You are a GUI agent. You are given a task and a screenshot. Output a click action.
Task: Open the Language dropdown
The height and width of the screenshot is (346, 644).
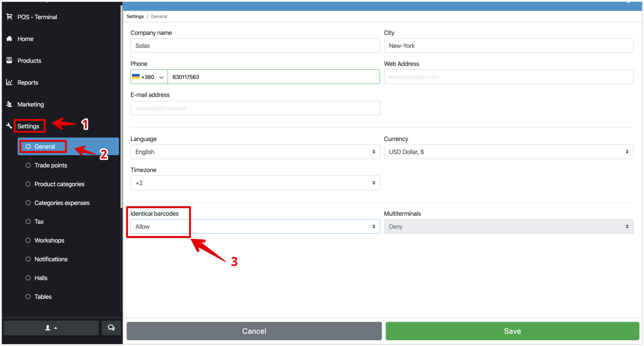pos(255,152)
